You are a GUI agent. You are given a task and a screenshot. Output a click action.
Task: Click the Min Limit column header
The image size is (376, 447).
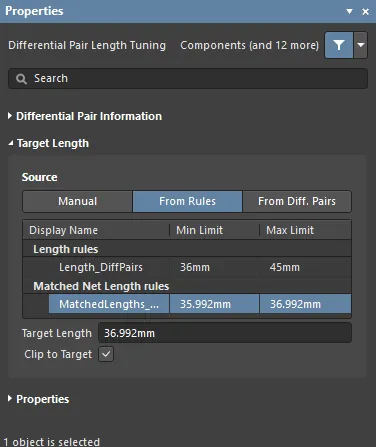click(x=215, y=230)
